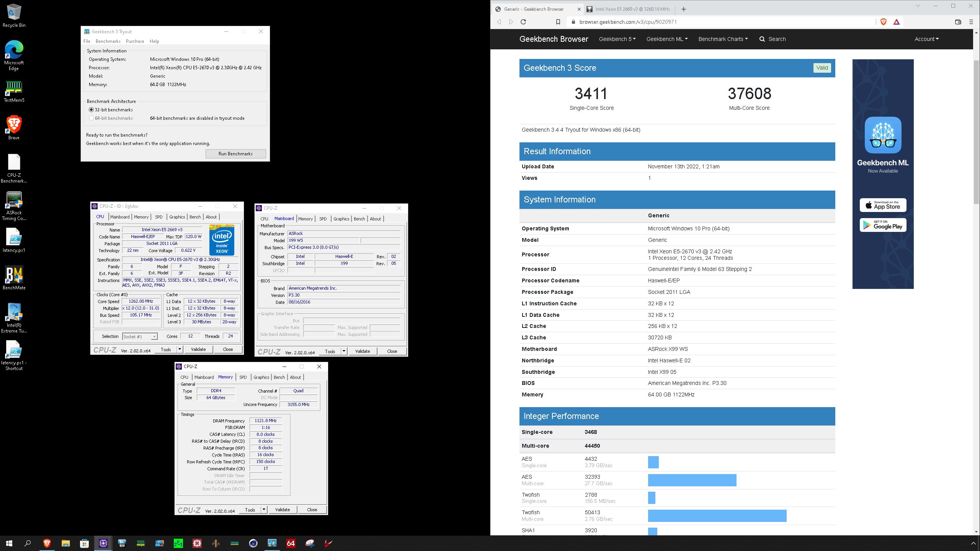Open Bench tab in CPU-Z Mainboard window
This screenshot has width=980, height=551.
pos(359,219)
